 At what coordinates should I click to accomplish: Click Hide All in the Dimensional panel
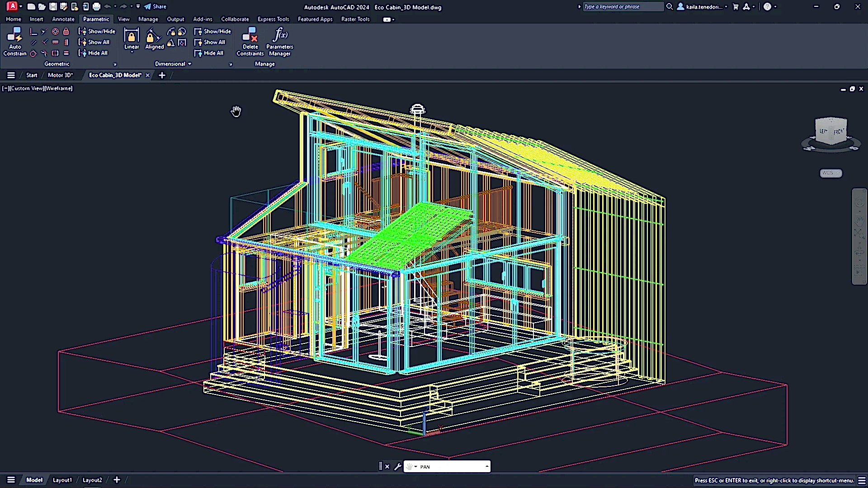pos(209,53)
